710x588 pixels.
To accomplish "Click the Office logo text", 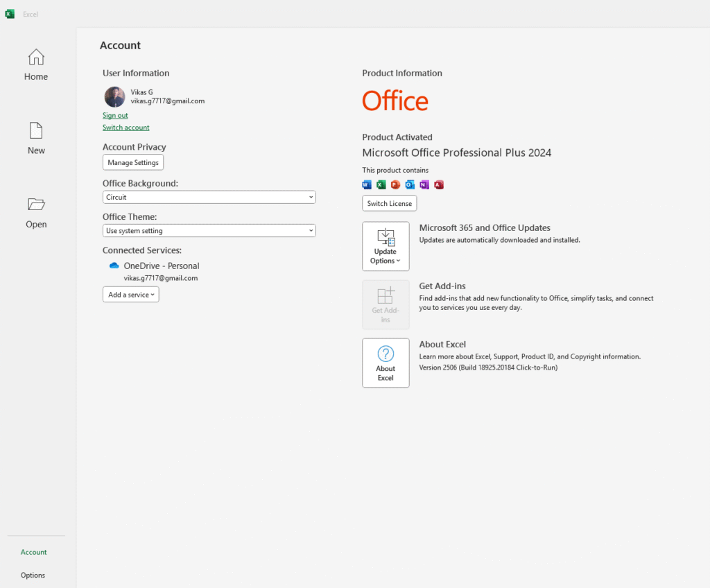I will tap(395, 101).
